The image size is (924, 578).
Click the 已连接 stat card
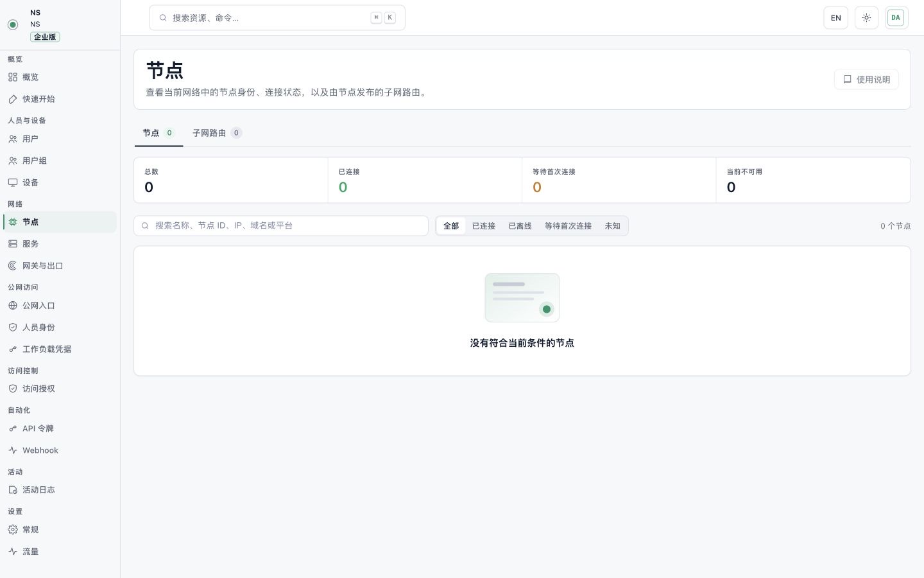click(425, 180)
